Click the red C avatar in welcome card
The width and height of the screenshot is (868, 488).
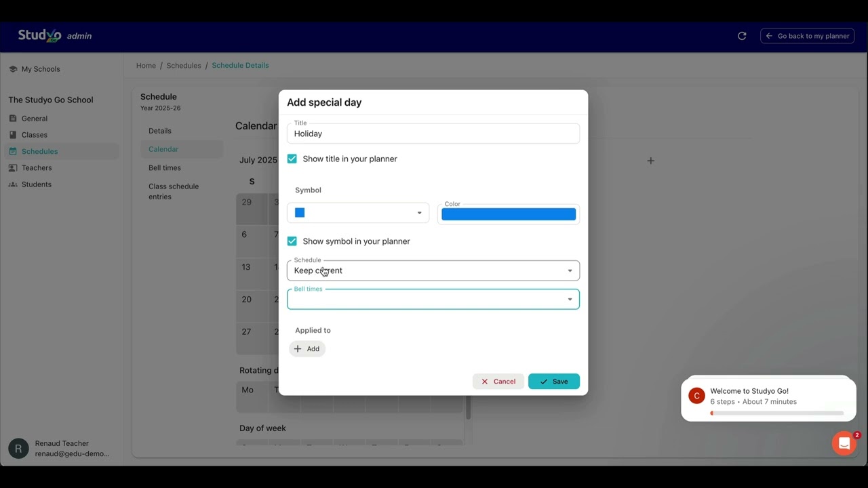point(696,396)
